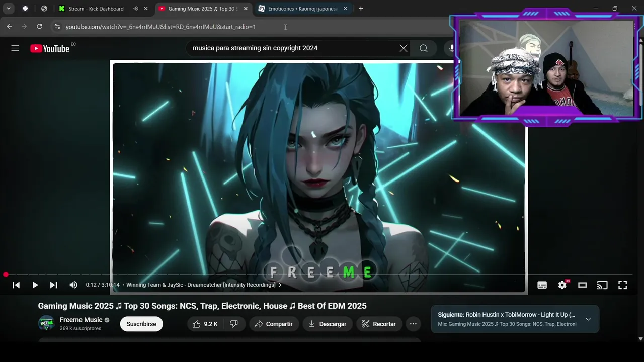Open more actions three-dot menu
644x362 pixels.
click(413, 324)
